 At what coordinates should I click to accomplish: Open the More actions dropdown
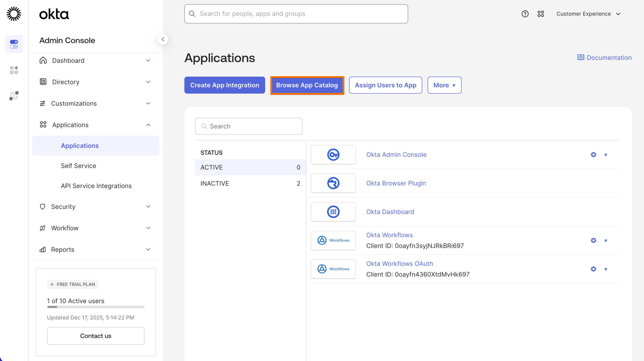click(444, 85)
